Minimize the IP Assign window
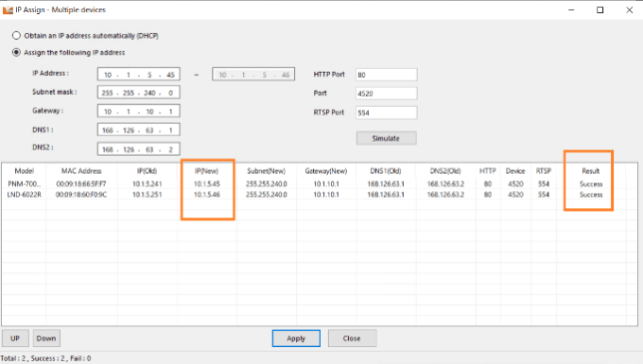 click(571, 9)
